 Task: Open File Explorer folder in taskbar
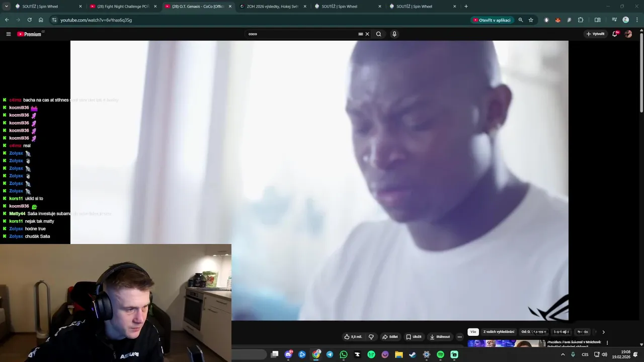pyautogui.click(x=399, y=354)
